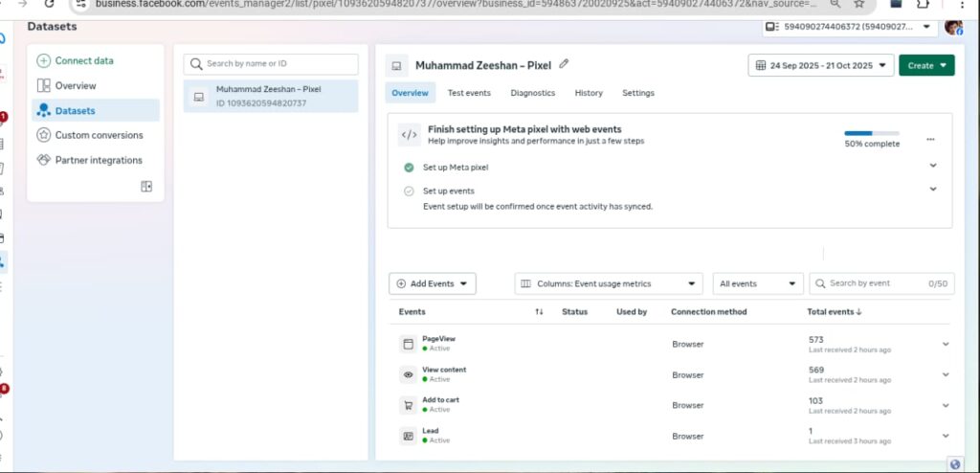Expand the Set up Meta pixel step

pyautogui.click(x=932, y=166)
